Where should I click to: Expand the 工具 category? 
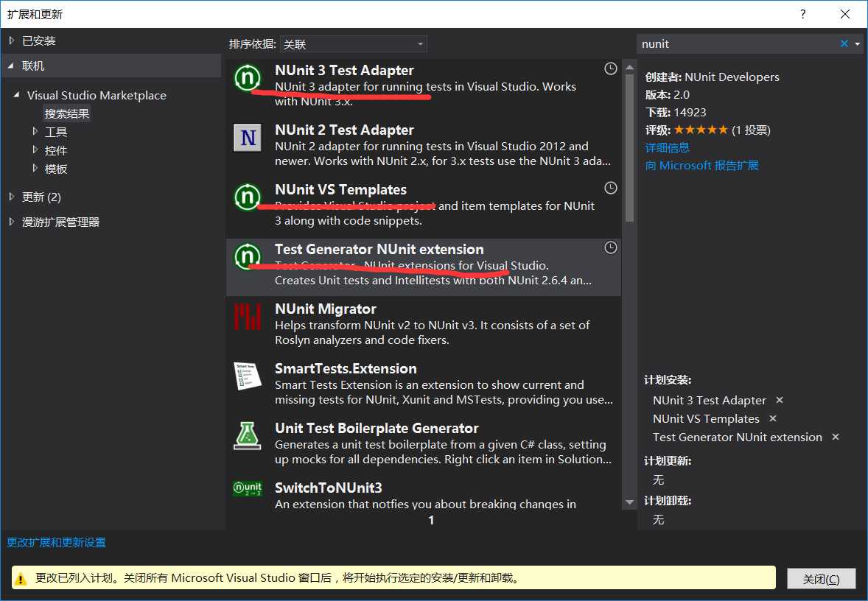click(35, 132)
